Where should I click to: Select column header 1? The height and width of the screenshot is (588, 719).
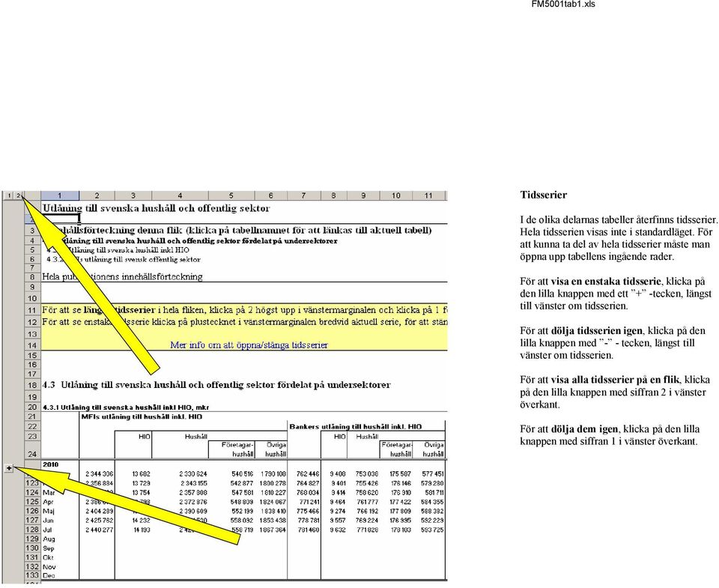[x=60, y=196]
